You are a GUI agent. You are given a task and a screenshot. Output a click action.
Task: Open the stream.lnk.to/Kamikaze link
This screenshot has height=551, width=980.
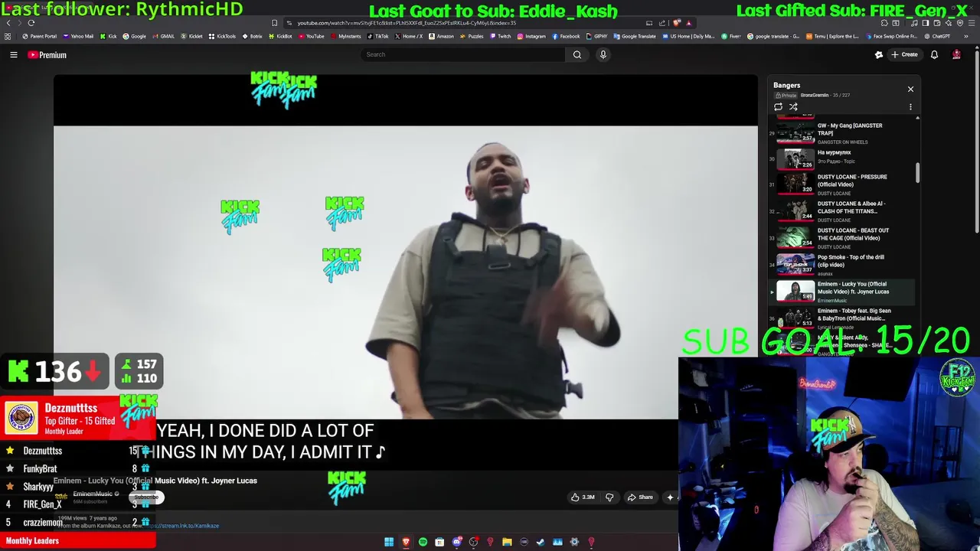[181, 526]
